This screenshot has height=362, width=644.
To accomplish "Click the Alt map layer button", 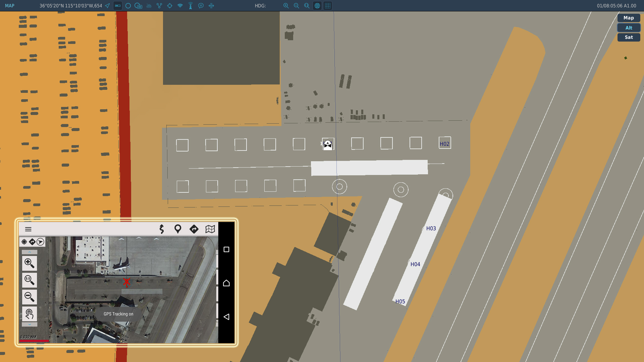I will (629, 28).
